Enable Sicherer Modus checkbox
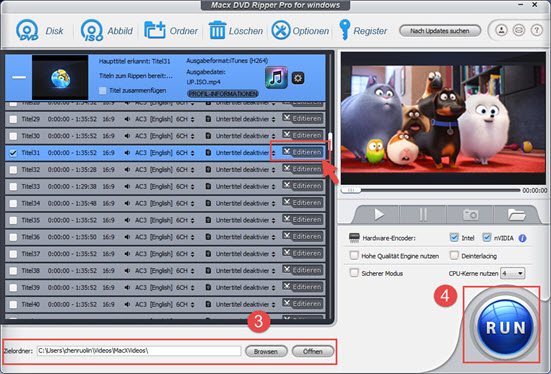The height and width of the screenshot is (374, 551). click(x=354, y=273)
